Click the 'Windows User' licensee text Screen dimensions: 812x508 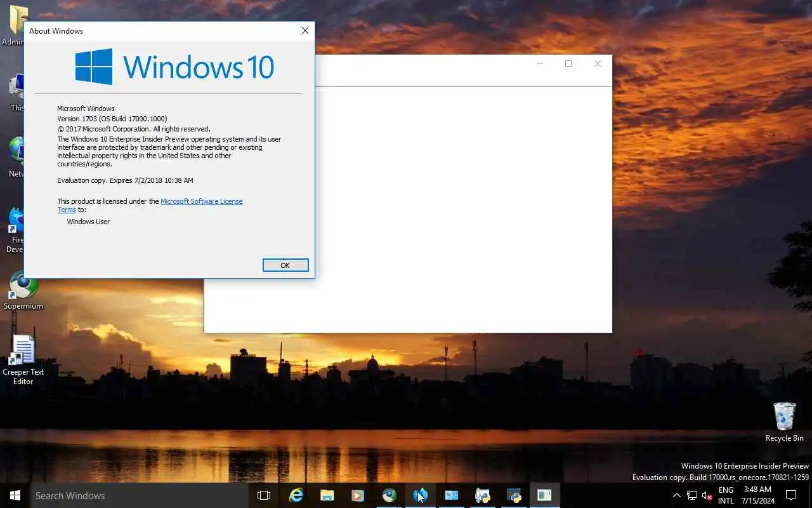[x=88, y=222]
